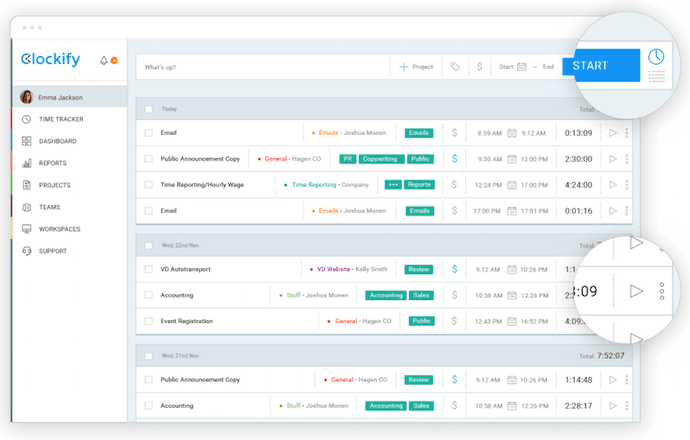Click the three dots tag on Time Reporting/Hourly Wage
690x440 pixels.
click(392, 185)
